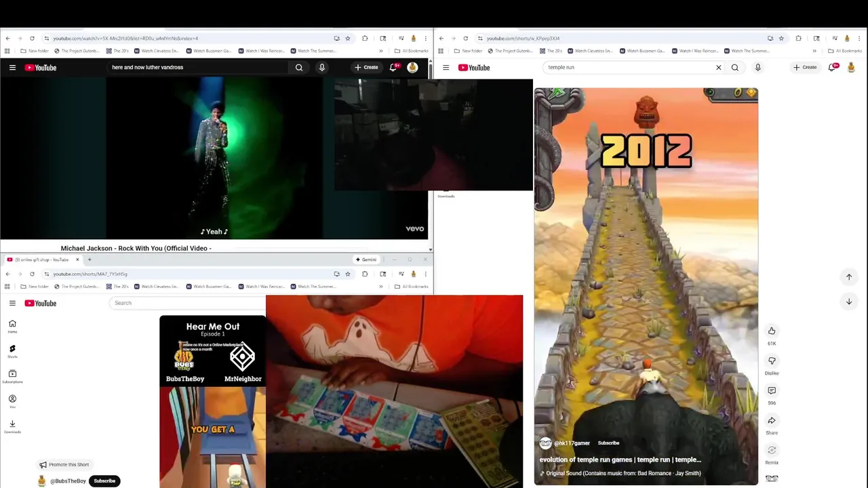Image resolution: width=868 pixels, height=488 pixels.
Task: Open notifications bell in Michael Jackson window
Action: coord(393,67)
